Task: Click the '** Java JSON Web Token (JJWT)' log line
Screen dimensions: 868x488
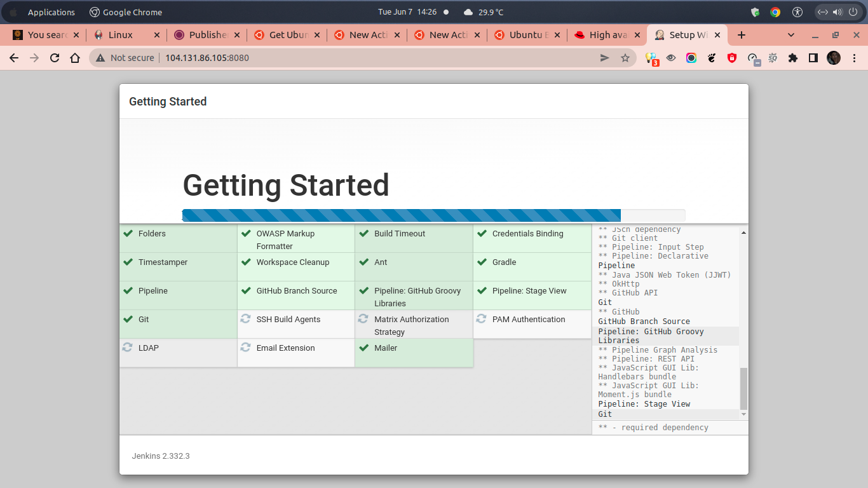Action: coord(665,275)
